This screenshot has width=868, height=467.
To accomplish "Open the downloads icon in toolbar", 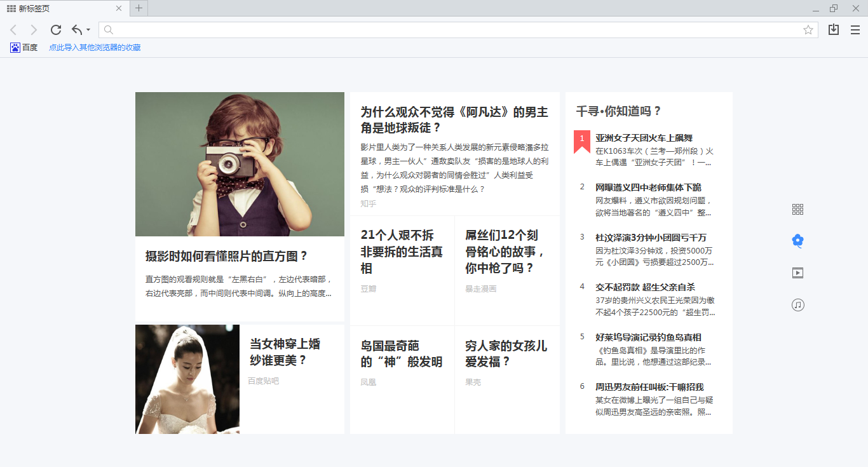I will 834,30.
